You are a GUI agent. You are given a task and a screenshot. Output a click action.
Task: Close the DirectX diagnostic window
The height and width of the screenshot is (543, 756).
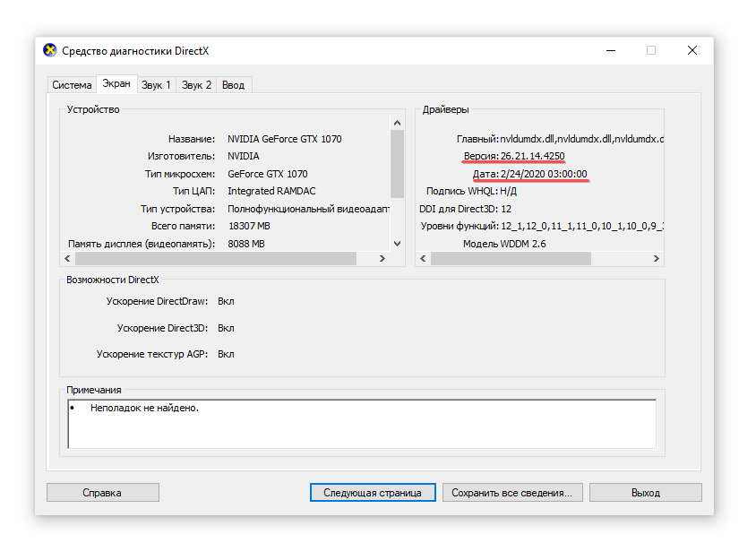coord(692,51)
